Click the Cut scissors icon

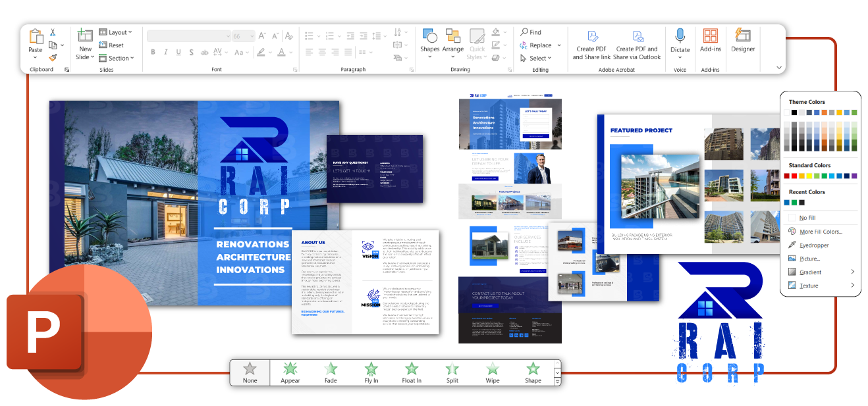(53, 33)
